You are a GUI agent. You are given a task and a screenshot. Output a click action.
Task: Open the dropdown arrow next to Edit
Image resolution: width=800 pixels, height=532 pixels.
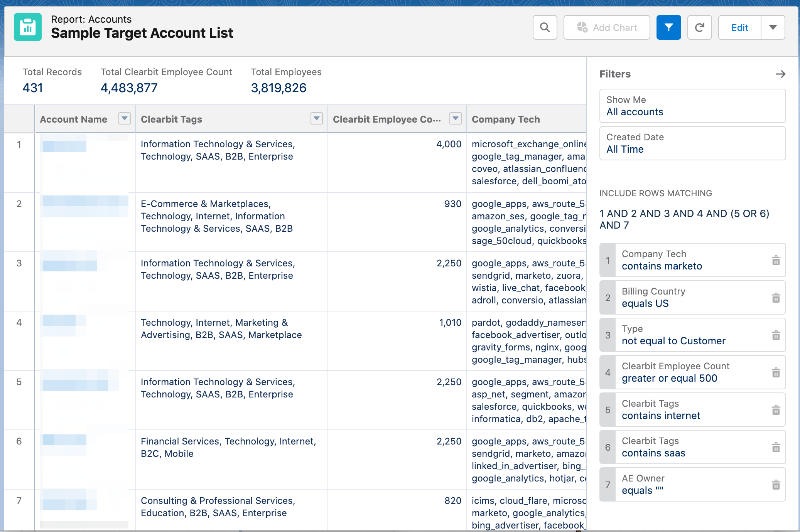(773, 27)
